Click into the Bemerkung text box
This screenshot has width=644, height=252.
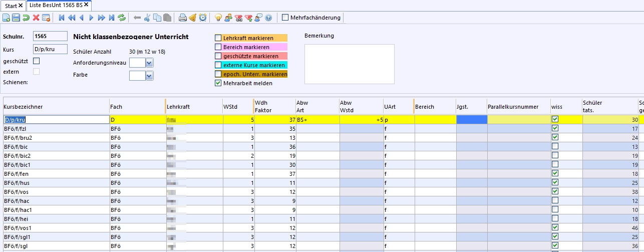tap(349, 64)
